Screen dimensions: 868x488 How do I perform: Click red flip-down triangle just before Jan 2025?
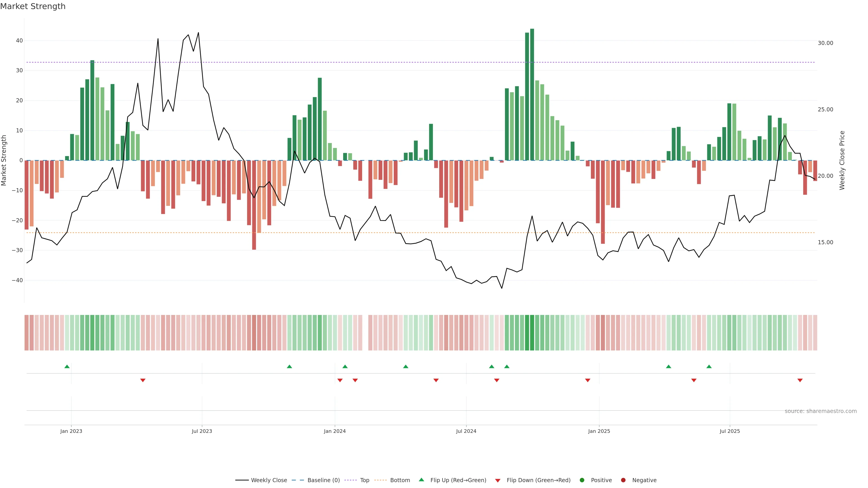click(x=588, y=380)
